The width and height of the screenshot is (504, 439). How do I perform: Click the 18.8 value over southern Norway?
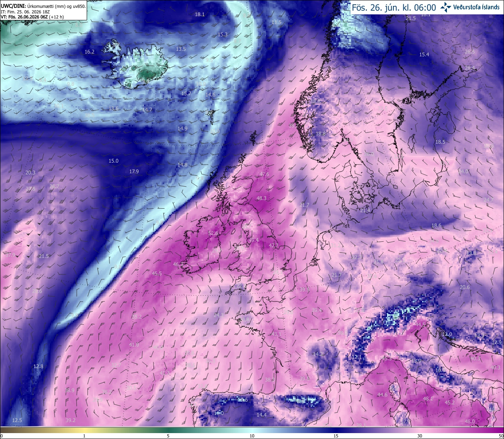(321, 134)
